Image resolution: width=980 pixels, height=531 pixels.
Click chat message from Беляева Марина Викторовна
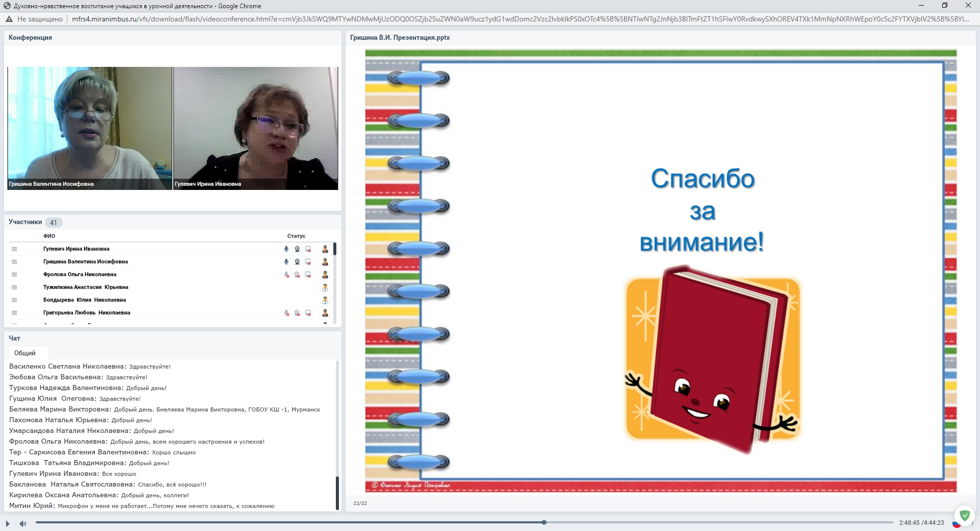(164, 409)
